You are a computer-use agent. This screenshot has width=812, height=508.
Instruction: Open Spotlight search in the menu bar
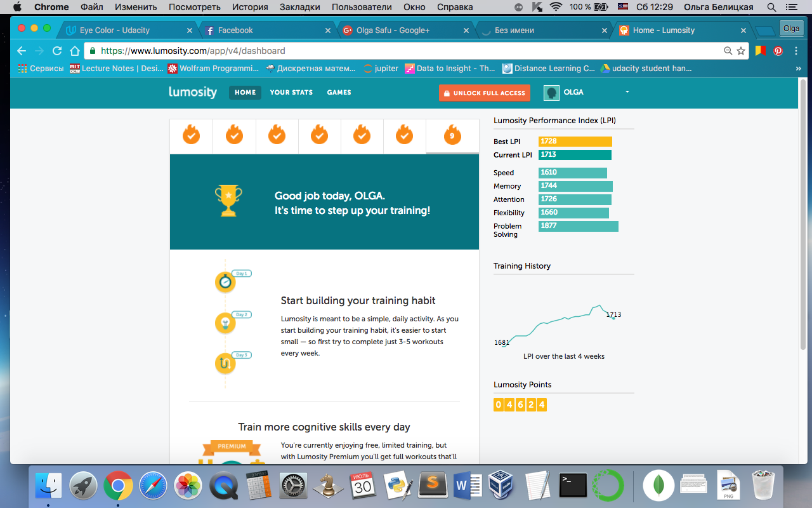(771, 7)
